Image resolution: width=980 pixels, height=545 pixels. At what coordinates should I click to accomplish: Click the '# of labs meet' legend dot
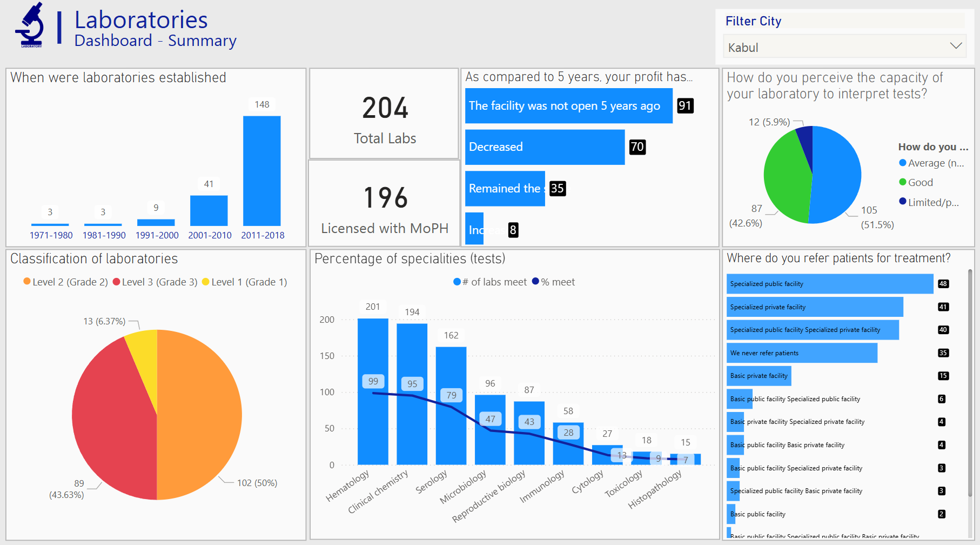point(457,282)
